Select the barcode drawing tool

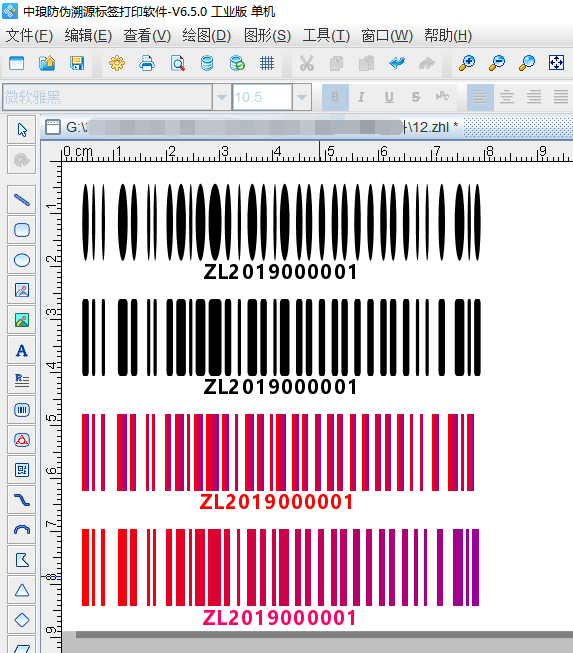[x=22, y=410]
